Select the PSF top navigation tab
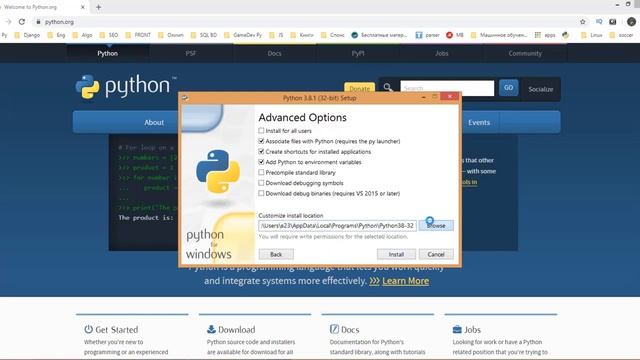Image resolution: width=640 pixels, height=360 pixels. [191, 53]
